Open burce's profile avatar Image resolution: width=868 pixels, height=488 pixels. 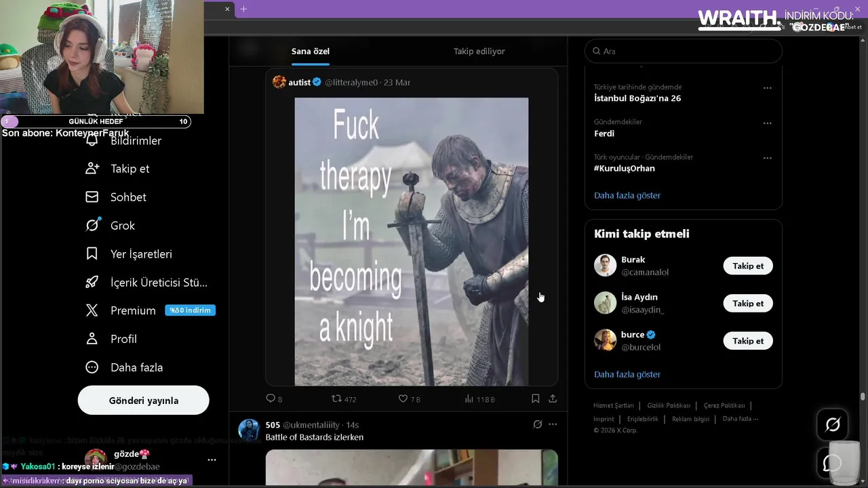point(606,340)
